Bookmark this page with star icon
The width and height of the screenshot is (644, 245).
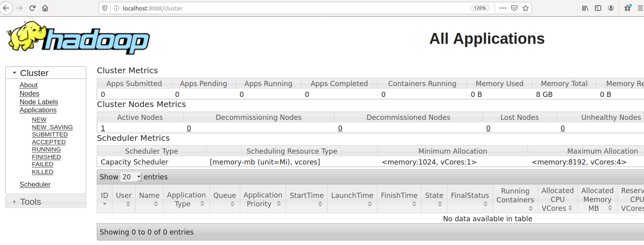[x=526, y=8]
